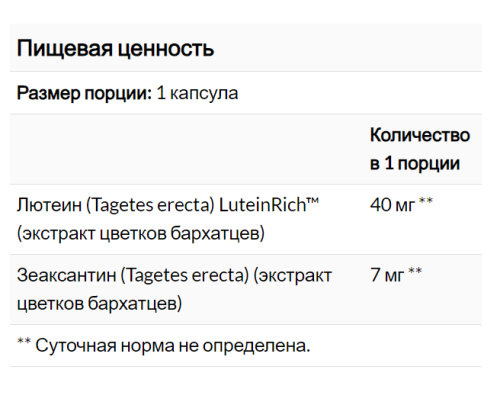Image resolution: width=500 pixels, height=418 pixels.
Task: Click 'цветков бархатцев)' under Зеаксантин
Action: [x=99, y=304]
